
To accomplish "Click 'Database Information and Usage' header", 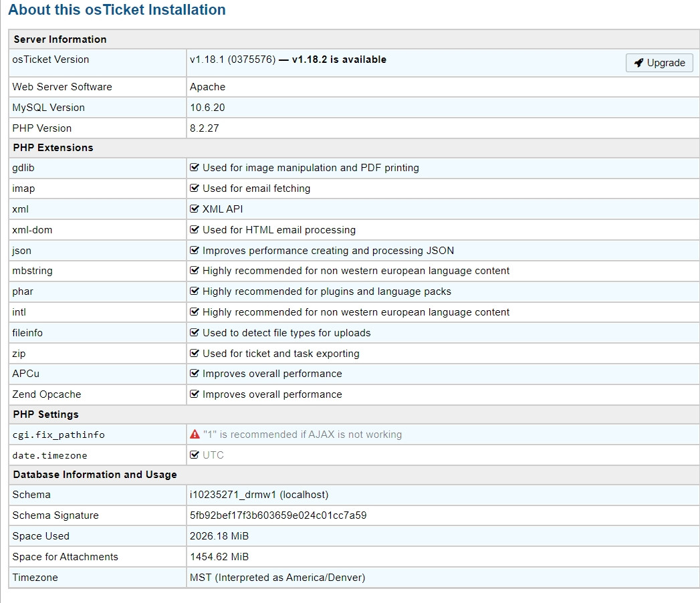I will pyautogui.click(x=95, y=475).
